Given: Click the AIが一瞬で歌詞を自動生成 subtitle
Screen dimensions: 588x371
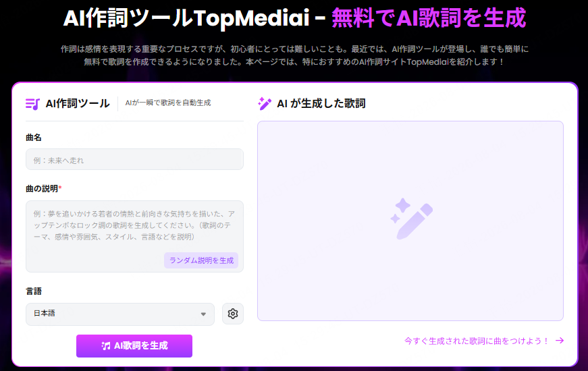Looking at the screenshot, I should (168, 103).
